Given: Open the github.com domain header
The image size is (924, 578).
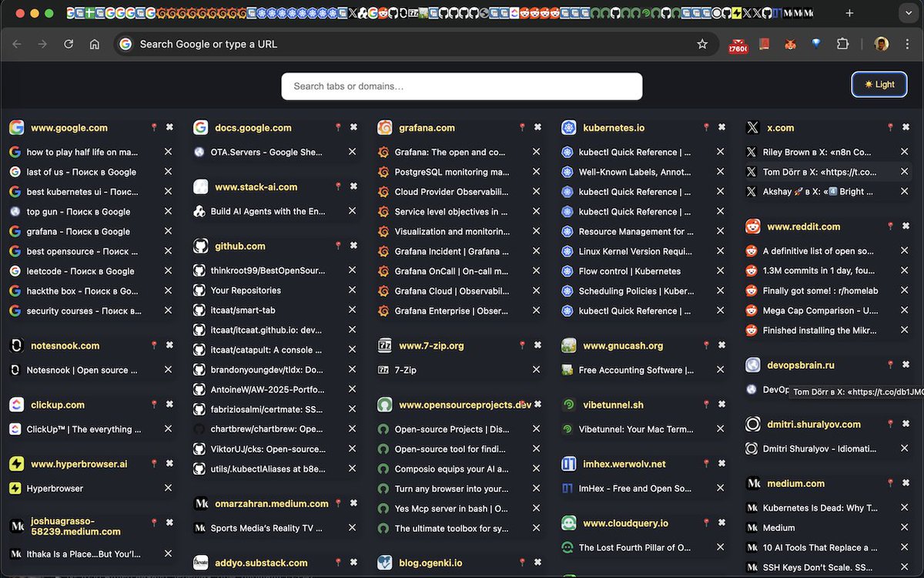Looking at the screenshot, I should click(x=239, y=247).
